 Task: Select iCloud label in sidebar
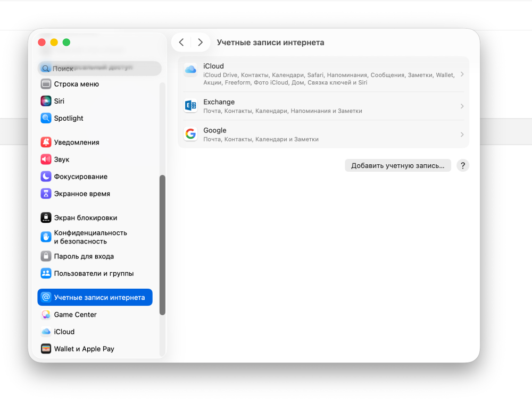click(64, 332)
